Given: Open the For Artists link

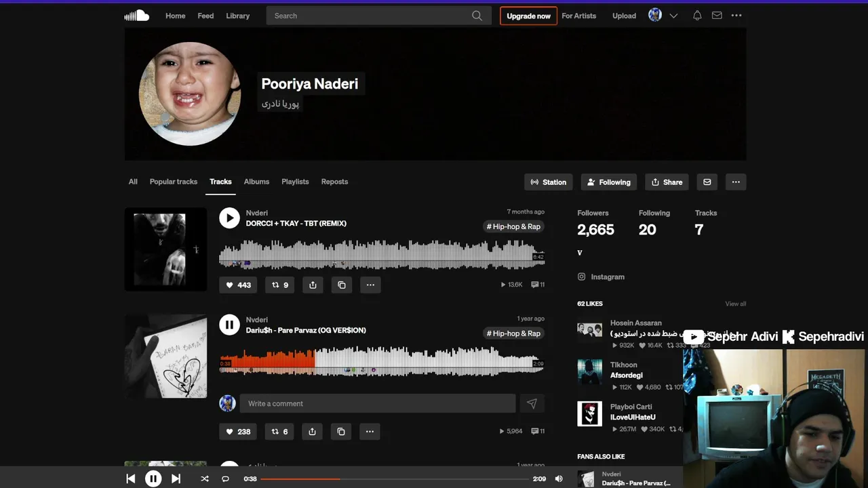Looking at the screenshot, I should (x=578, y=16).
